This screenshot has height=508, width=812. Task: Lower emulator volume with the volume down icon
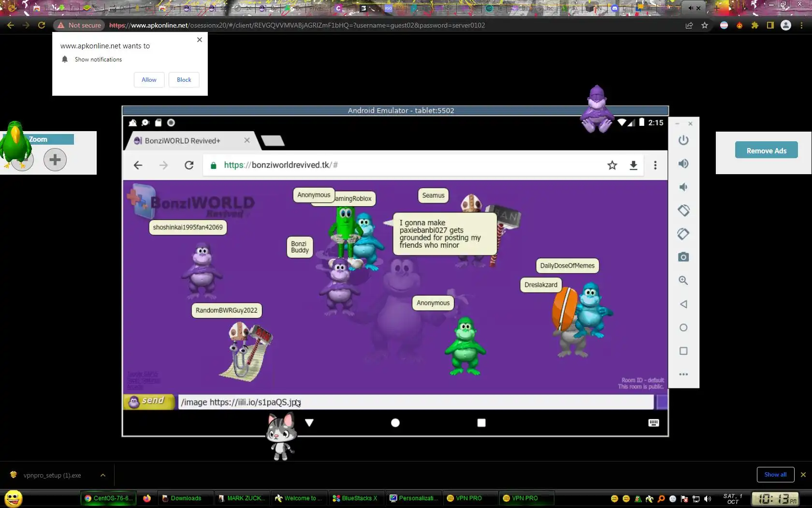click(x=683, y=187)
